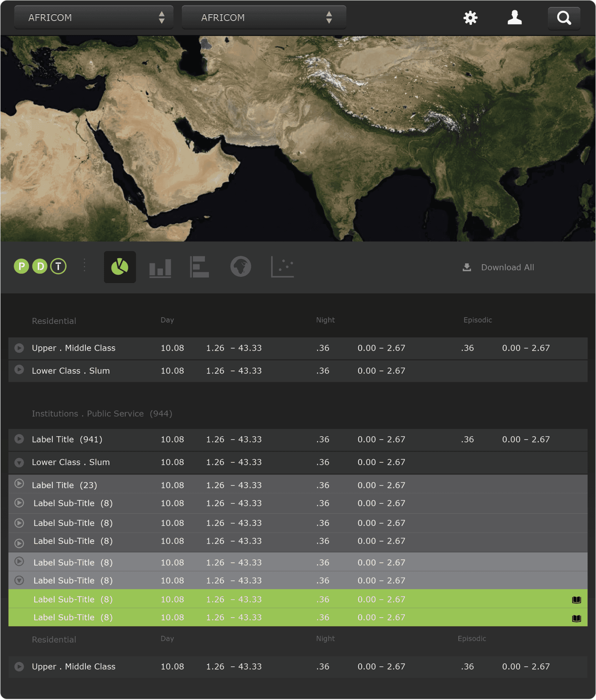596x700 pixels.
Task: Collapse Lower Class . Slum under Institutions
Action: click(x=19, y=463)
